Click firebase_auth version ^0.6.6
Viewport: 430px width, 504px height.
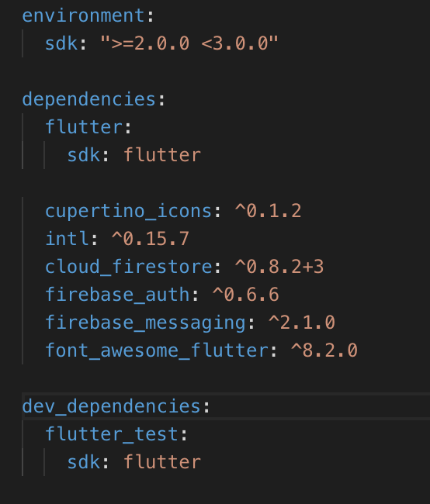tap(245, 295)
